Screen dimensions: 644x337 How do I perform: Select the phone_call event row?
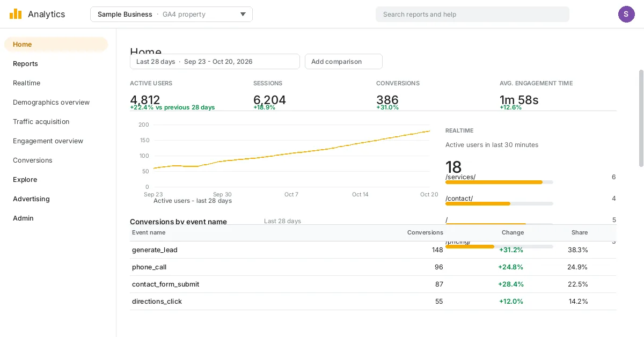click(373, 267)
